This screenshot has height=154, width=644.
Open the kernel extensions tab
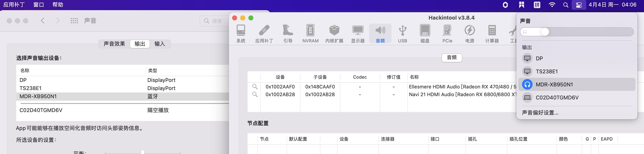coord(334,34)
